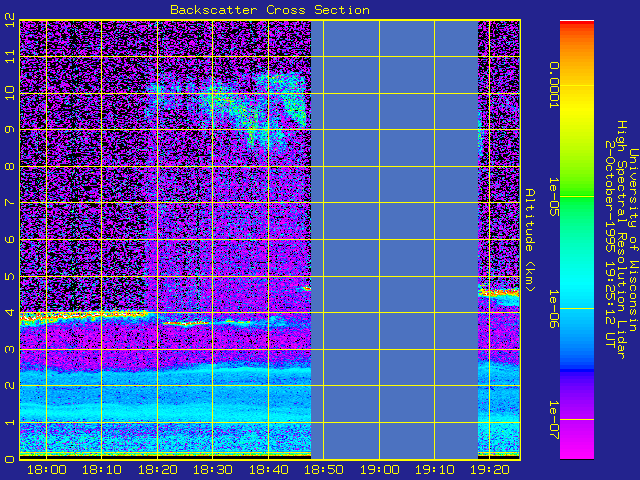Click the 19:10 time axis label

coord(435,470)
